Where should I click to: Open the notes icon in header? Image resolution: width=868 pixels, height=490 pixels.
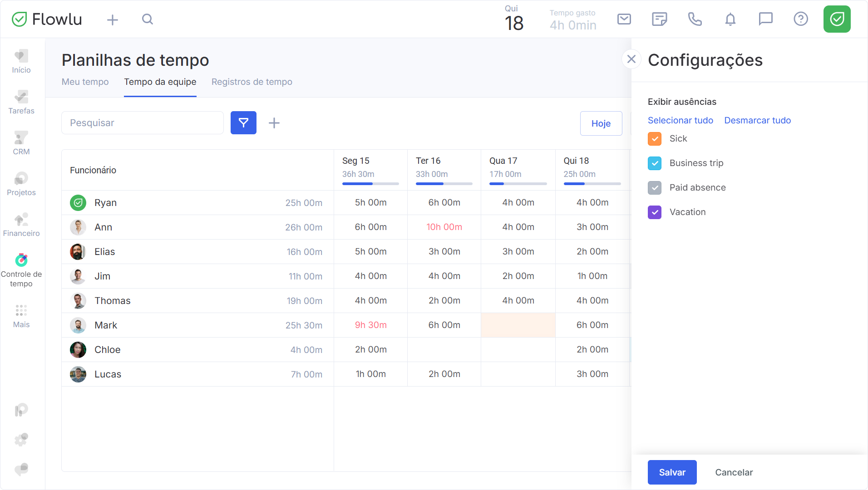[659, 19]
